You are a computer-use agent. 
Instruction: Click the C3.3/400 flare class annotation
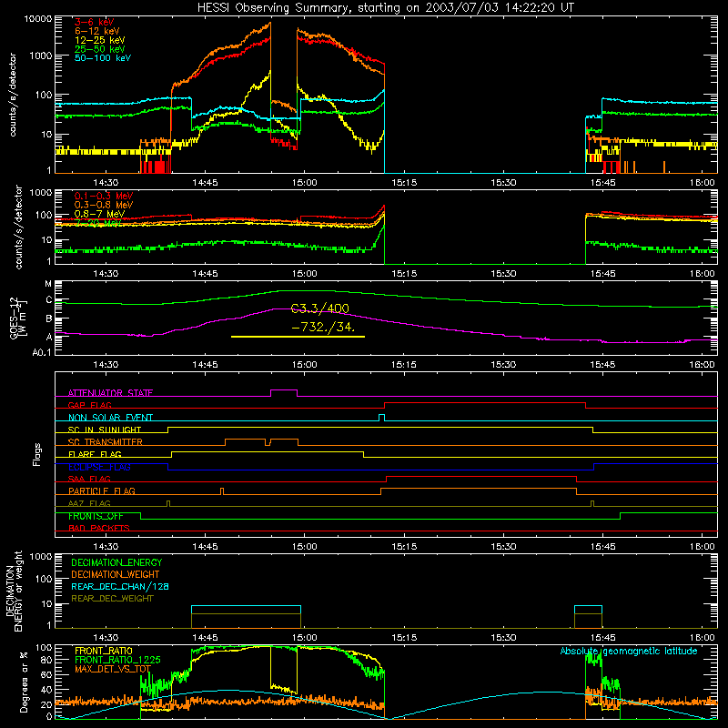(320, 308)
